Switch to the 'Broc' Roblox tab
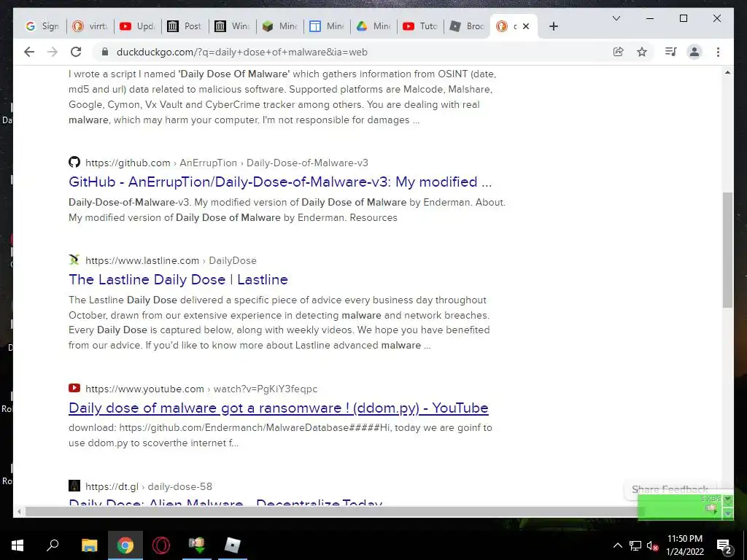This screenshot has width=747, height=560. [468, 26]
